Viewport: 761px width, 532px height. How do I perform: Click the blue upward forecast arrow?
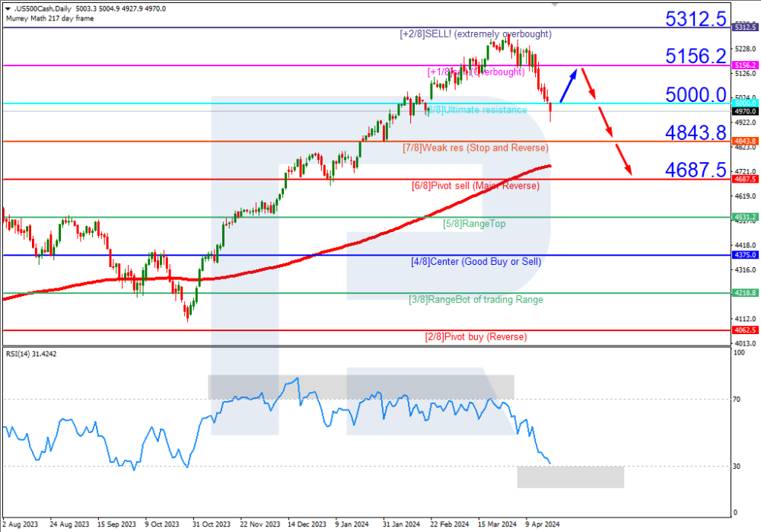(x=568, y=84)
